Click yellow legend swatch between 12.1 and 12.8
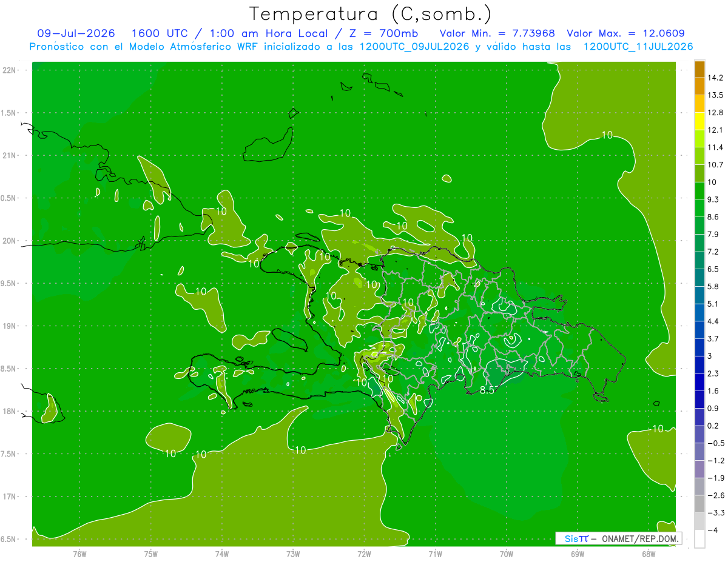The height and width of the screenshot is (562, 728). pos(699,121)
